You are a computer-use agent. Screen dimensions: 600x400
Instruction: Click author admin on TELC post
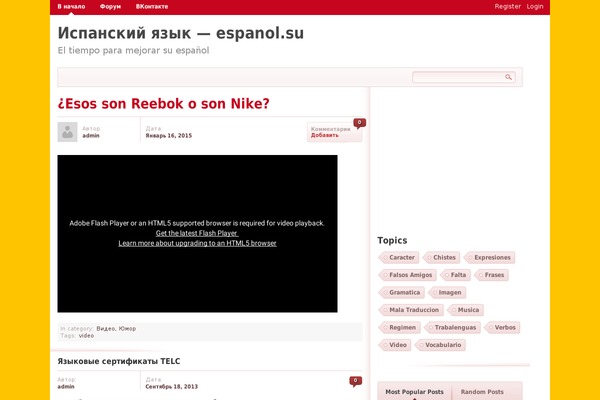[x=66, y=387]
